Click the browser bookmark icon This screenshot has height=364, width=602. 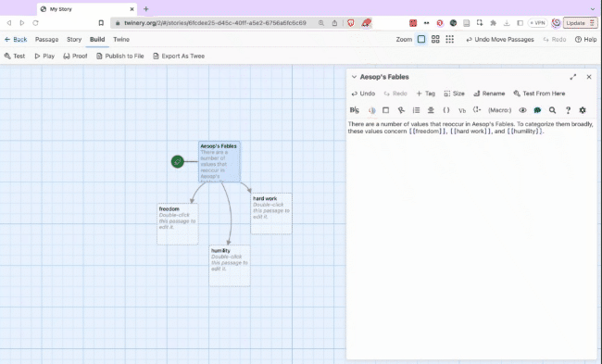click(101, 23)
